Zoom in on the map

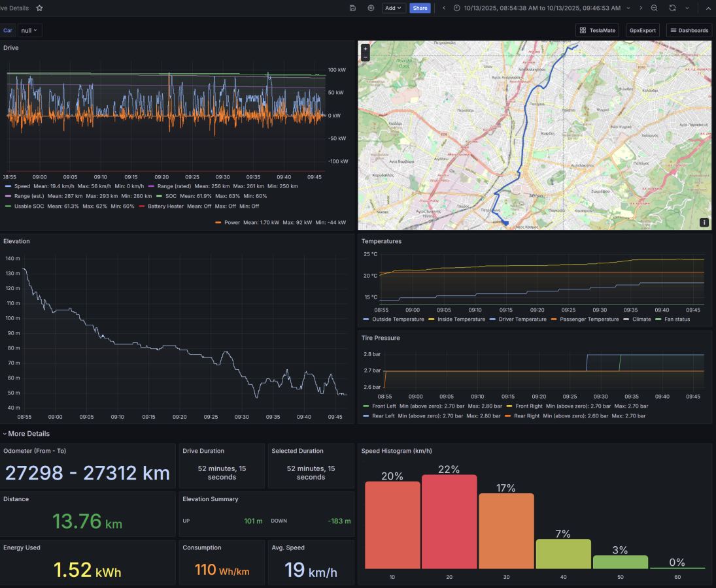365,48
